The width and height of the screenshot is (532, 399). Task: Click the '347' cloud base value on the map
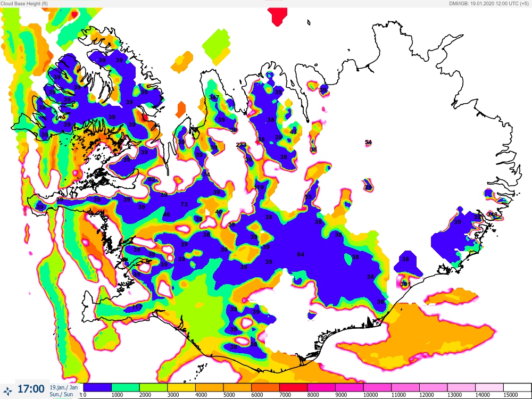(x=214, y=97)
